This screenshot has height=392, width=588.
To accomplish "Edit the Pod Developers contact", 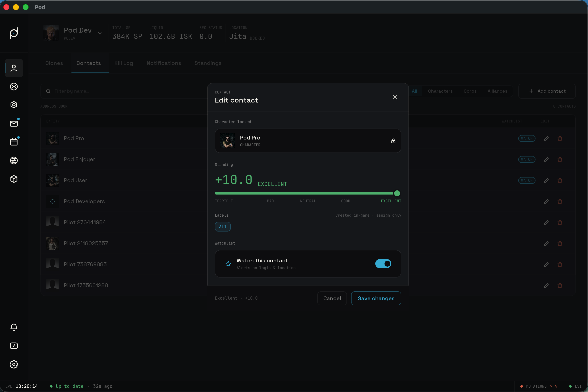I will [x=546, y=201].
